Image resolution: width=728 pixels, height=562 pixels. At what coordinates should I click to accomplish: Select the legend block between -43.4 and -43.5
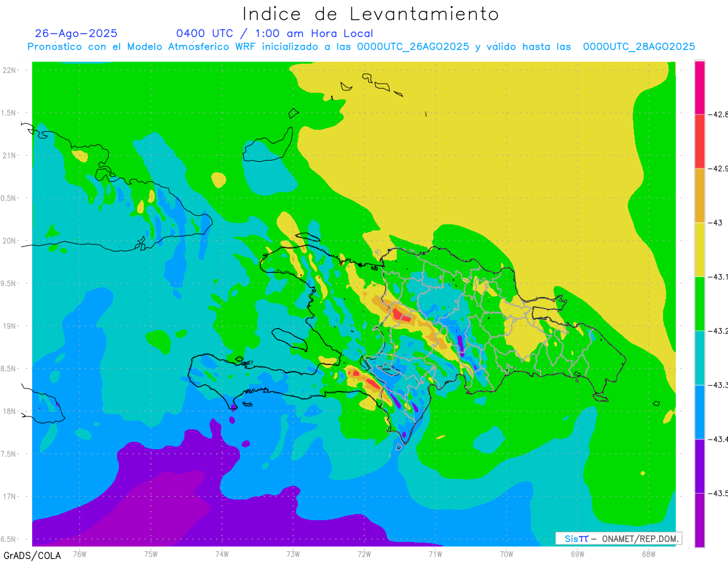click(x=699, y=466)
